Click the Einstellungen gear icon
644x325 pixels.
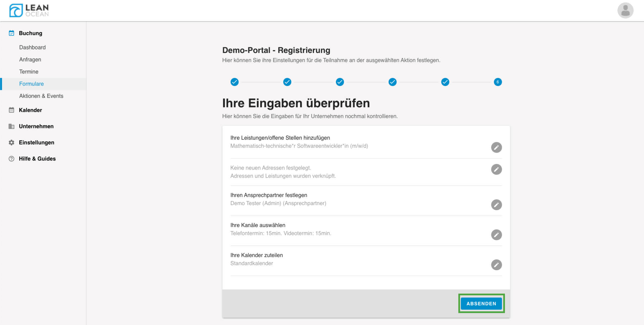point(11,143)
